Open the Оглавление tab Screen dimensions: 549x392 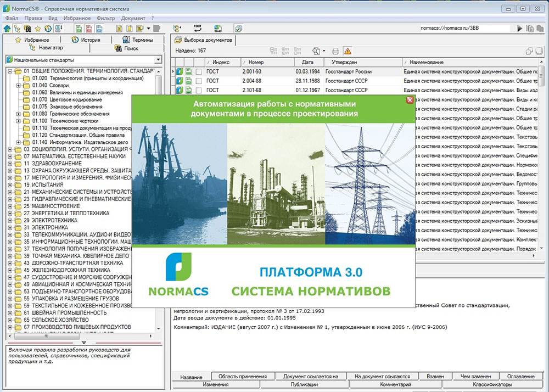(x=520, y=377)
